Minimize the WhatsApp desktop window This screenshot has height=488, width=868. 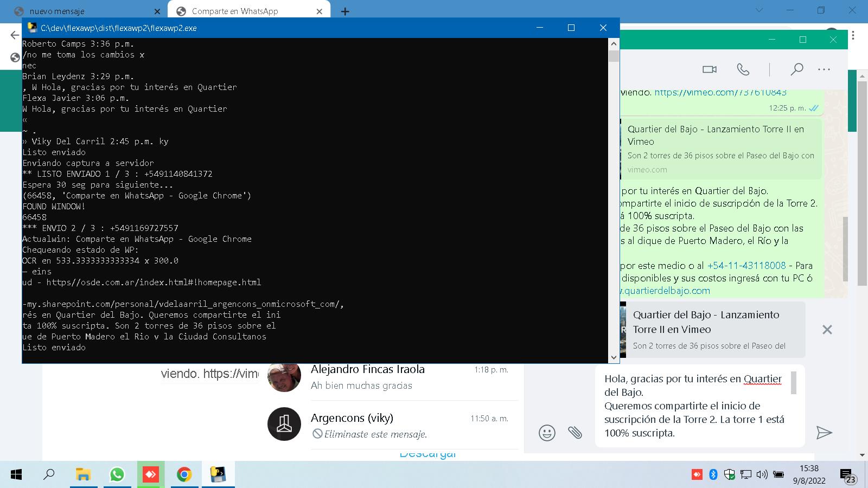(x=773, y=40)
